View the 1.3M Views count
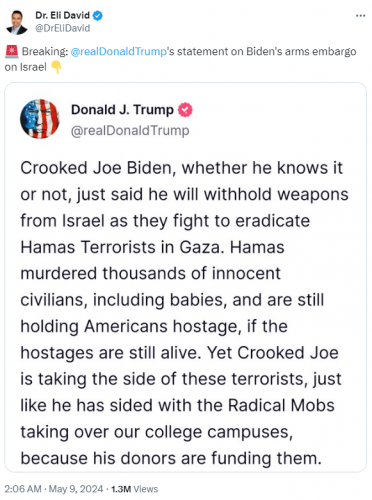The width and height of the screenshot is (372, 500). coord(134,489)
